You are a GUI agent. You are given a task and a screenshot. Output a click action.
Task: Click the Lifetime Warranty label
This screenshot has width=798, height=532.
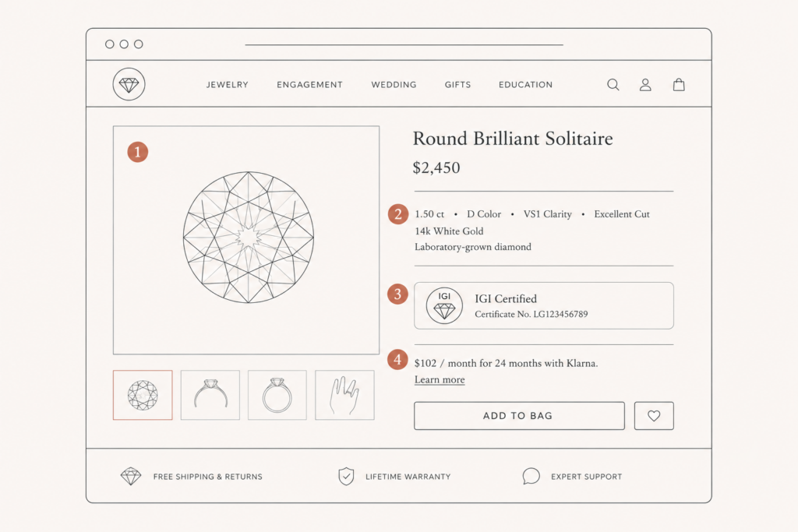click(408, 477)
